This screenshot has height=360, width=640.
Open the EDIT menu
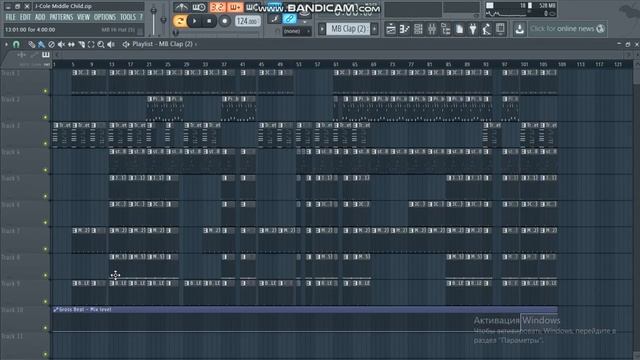point(25,17)
